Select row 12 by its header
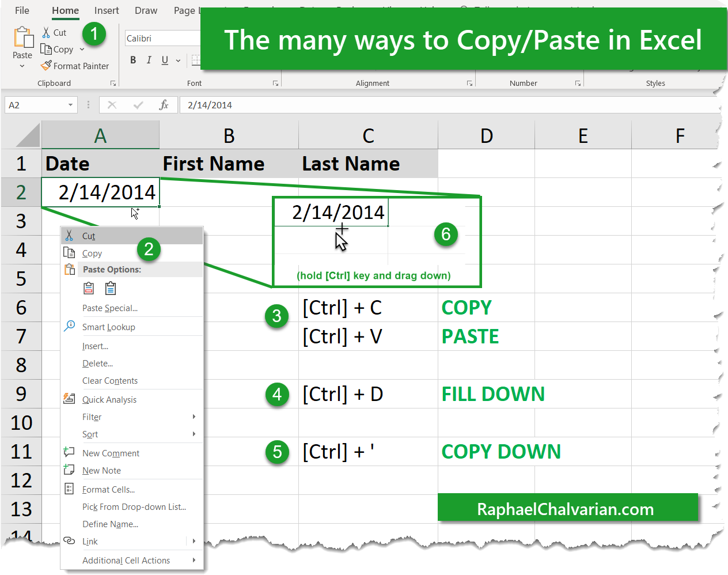 [21, 480]
